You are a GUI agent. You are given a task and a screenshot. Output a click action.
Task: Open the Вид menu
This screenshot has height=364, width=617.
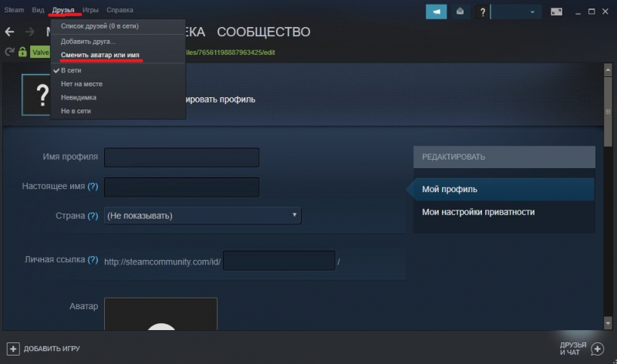click(38, 10)
